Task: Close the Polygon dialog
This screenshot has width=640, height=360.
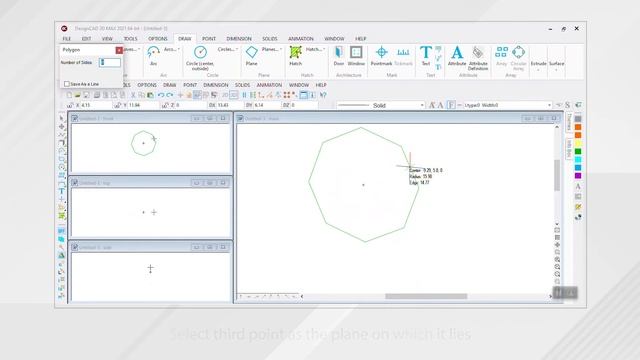Action: point(119,50)
